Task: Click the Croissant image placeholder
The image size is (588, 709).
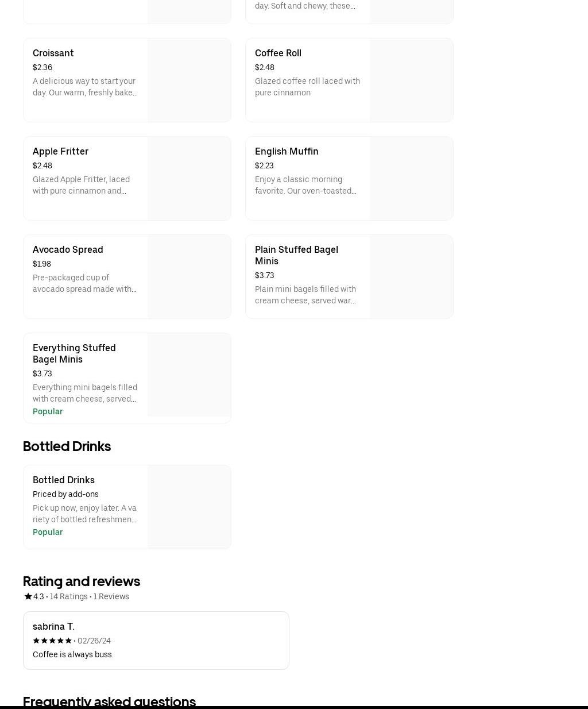Action: pyautogui.click(x=189, y=80)
